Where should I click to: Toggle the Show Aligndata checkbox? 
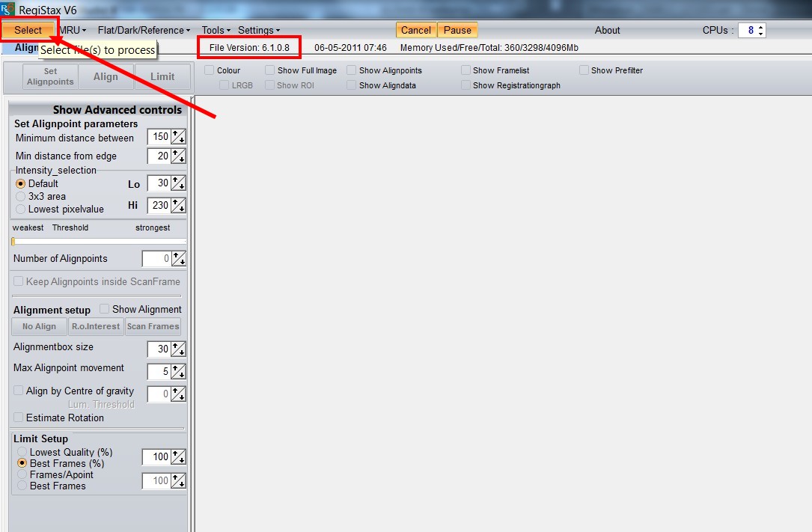[x=352, y=85]
